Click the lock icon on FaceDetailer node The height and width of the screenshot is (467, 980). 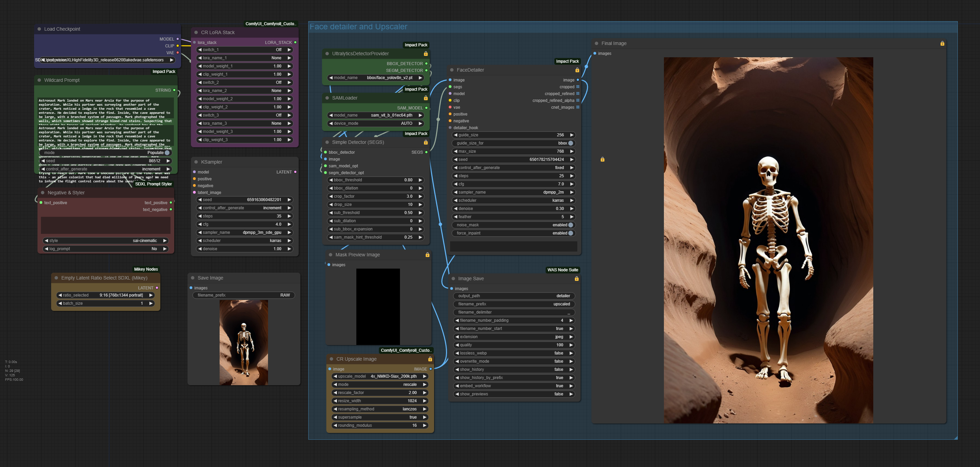(x=577, y=70)
